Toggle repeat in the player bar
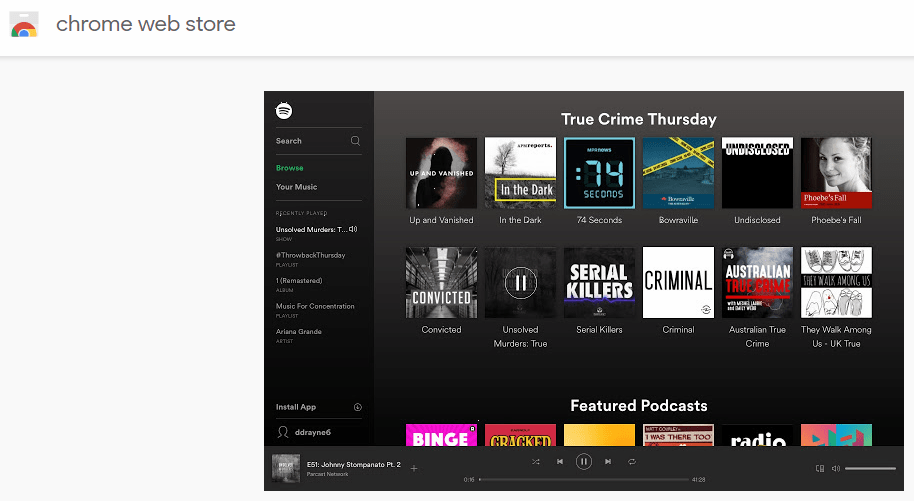 click(x=632, y=461)
